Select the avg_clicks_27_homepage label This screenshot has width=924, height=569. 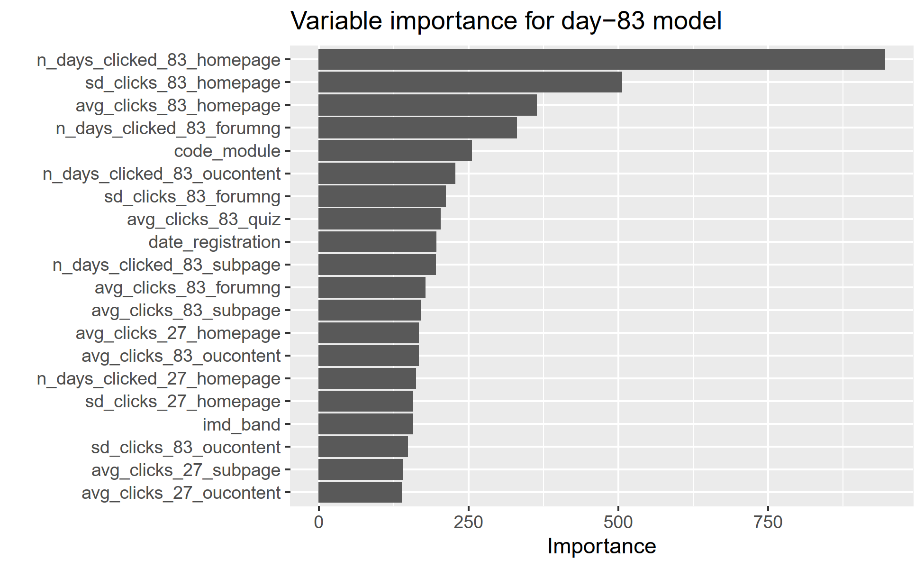178,333
